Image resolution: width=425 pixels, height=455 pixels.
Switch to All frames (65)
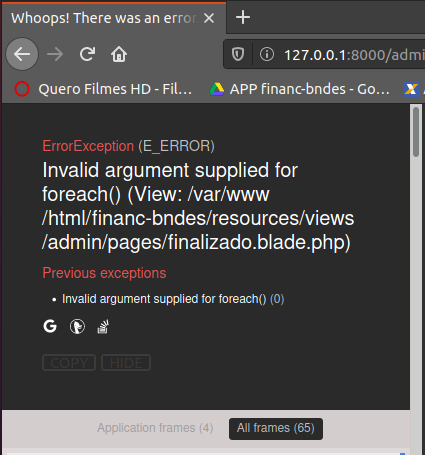coord(276,429)
